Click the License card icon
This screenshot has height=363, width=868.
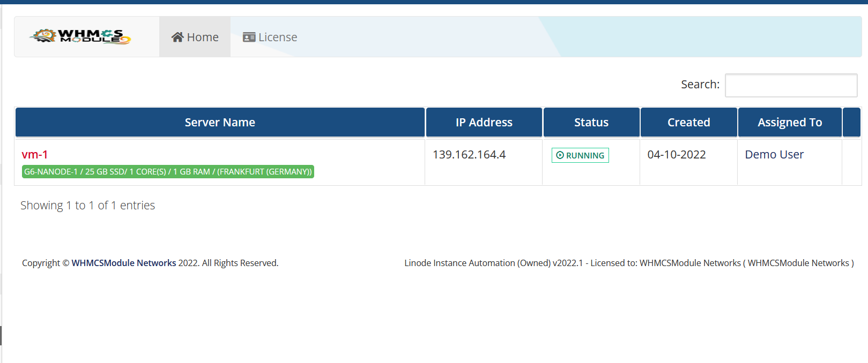point(249,37)
